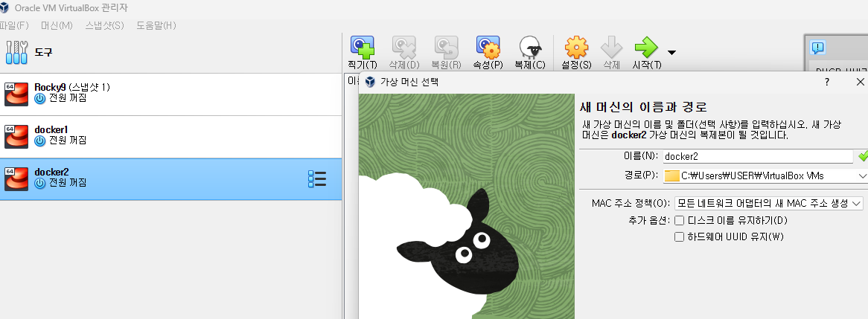Viewport: 868px width, 319px height.
Task: Click the Restore snapshot (복원) toolbar icon
Action: click(x=446, y=48)
